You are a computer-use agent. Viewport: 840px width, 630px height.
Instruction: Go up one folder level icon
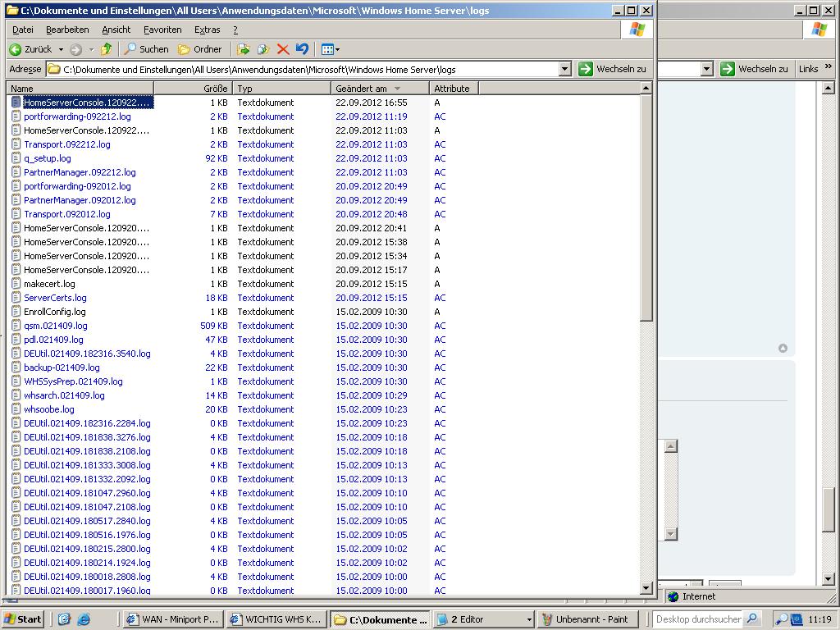click(106, 49)
